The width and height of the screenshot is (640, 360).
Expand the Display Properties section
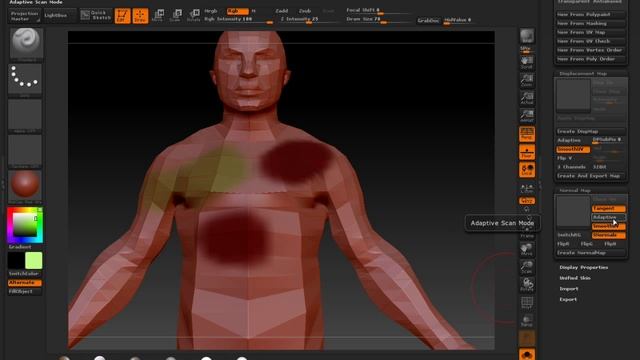coord(584,267)
